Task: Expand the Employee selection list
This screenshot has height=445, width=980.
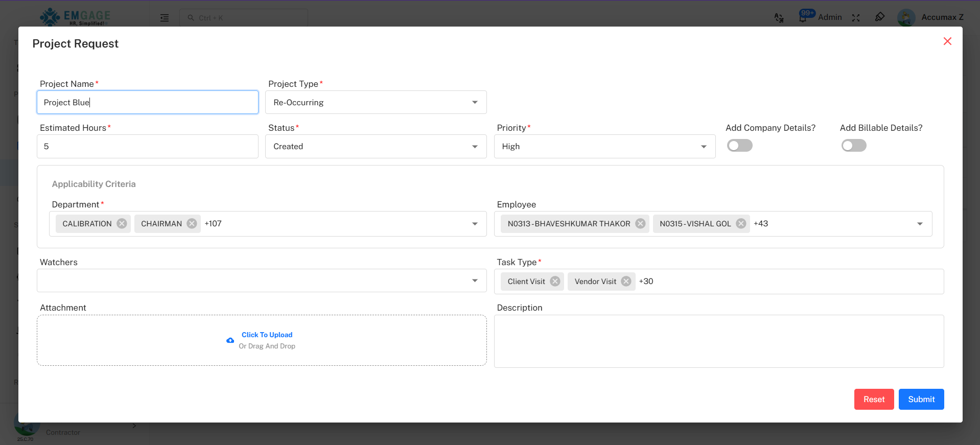Action: coord(919,224)
